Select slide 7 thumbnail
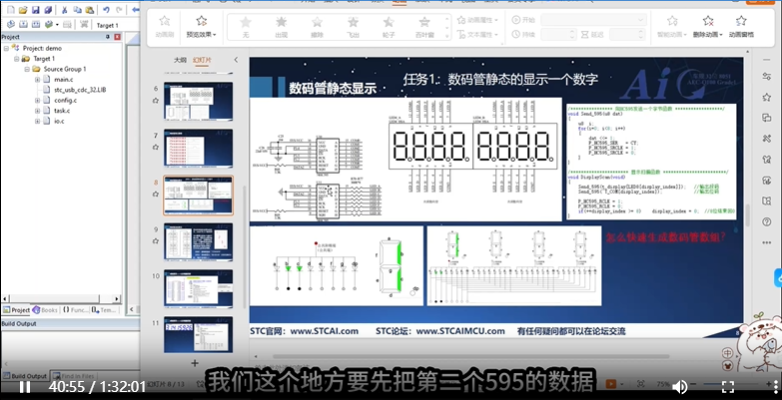The image size is (782, 400). (198, 148)
